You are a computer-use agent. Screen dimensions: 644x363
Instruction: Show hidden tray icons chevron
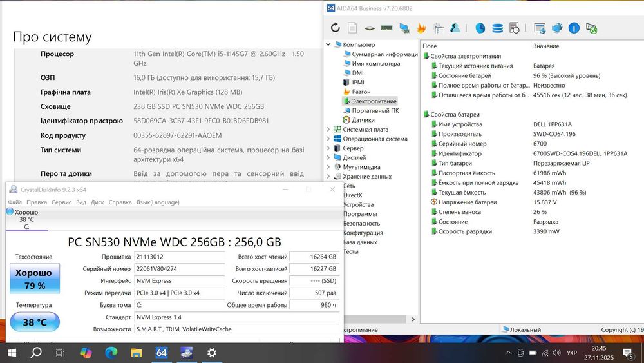(x=508, y=353)
